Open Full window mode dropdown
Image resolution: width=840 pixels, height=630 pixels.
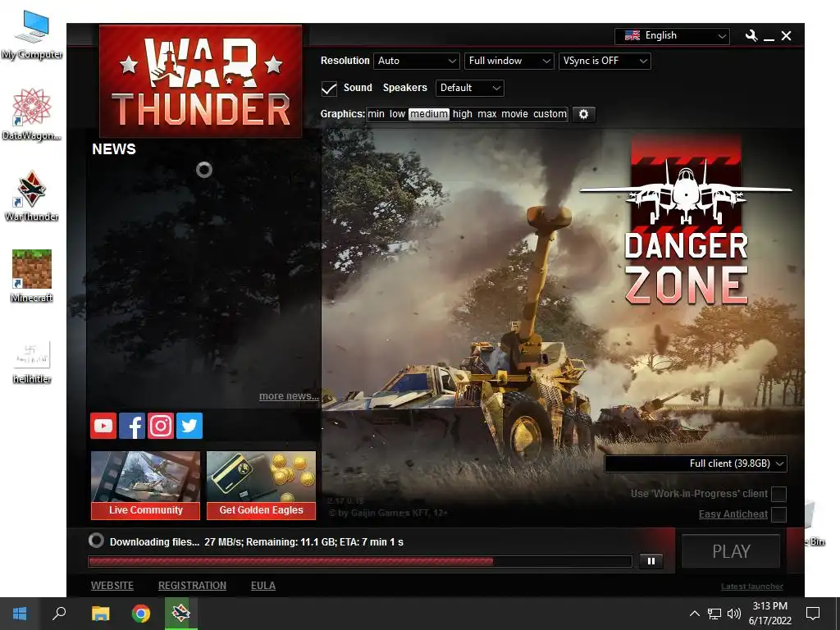pos(509,61)
